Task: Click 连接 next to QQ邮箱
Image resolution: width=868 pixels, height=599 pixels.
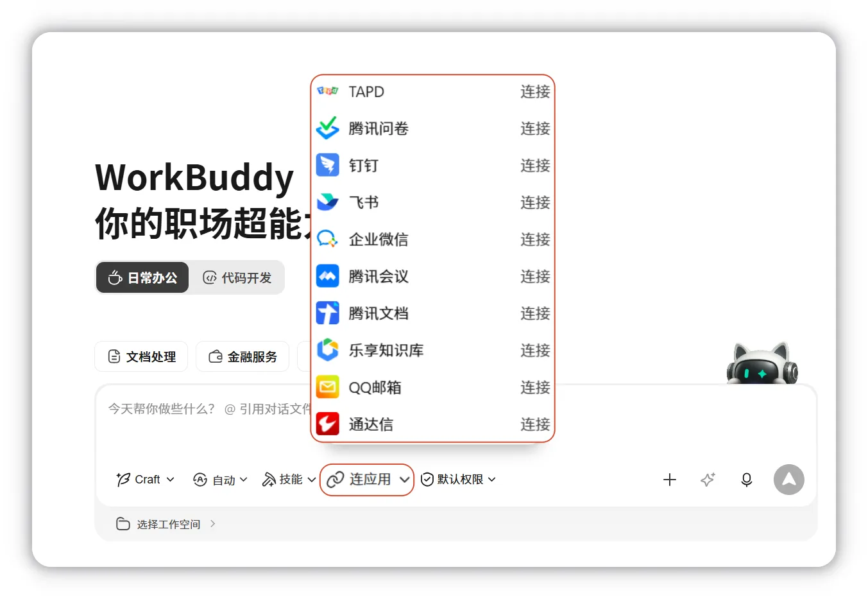Action: pos(535,387)
